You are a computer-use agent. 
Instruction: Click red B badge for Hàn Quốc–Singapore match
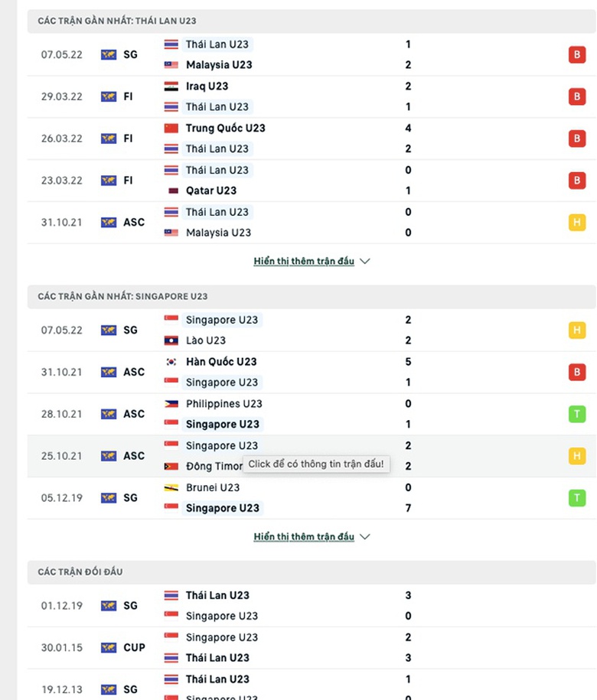point(576,372)
